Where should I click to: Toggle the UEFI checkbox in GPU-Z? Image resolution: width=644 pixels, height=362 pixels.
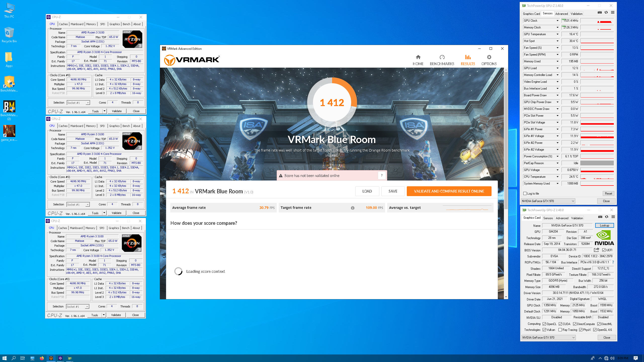604,250
